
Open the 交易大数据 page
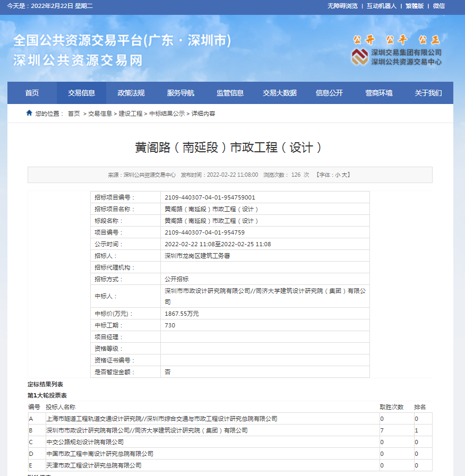tap(280, 93)
